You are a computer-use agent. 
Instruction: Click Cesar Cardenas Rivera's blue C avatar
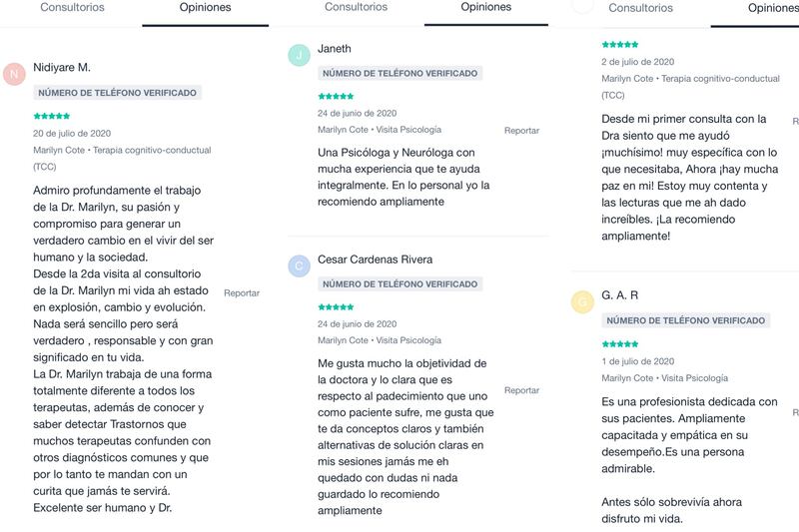[x=299, y=266]
